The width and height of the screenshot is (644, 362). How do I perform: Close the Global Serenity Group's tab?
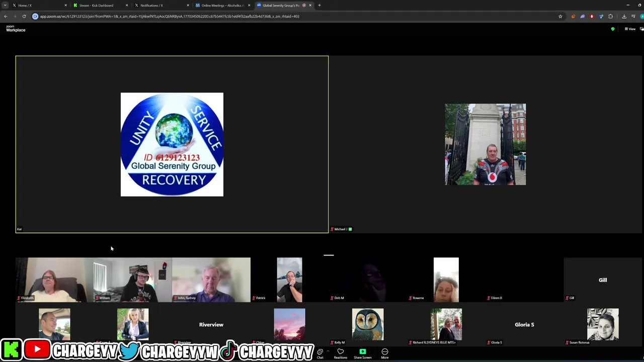[310, 5]
